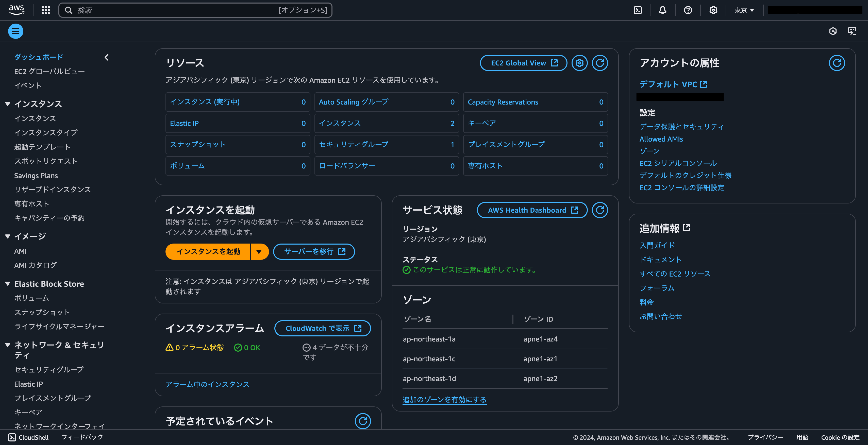Viewport: 868px width, 445px height.
Task: Refresh the リソース panel
Action: tap(600, 63)
